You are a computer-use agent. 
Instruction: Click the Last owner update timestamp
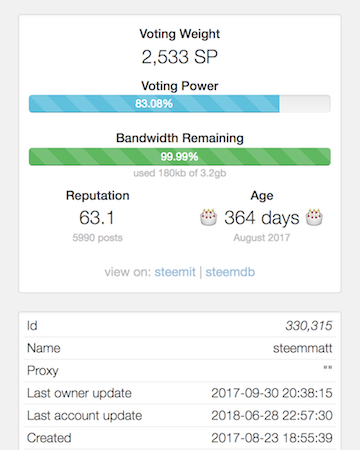tap(272, 393)
